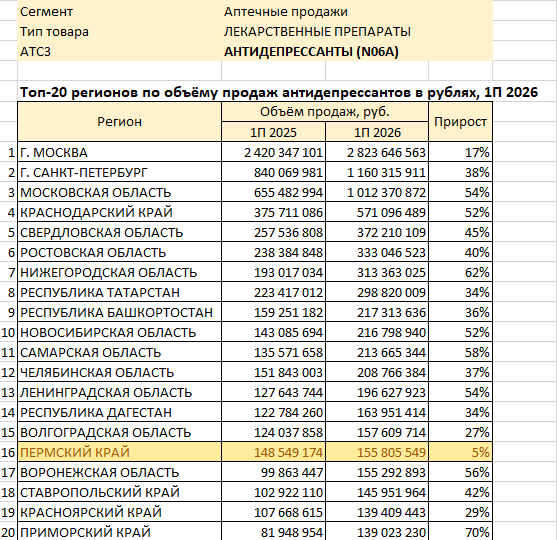Click the Регион column header
Viewport: 557px width, 540px height.
(x=119, y=122)
